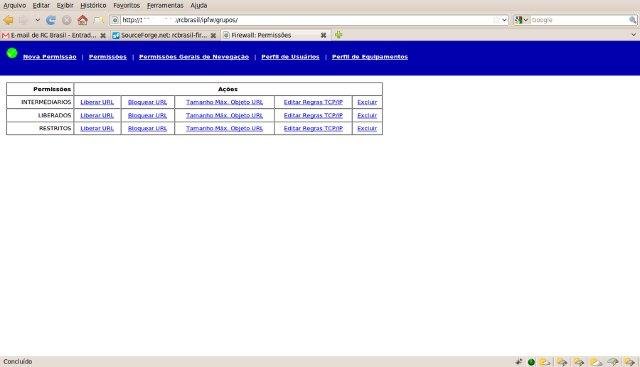Click Tamanho Máx. Objeto URL for INTERMEDIARIOS
The image size is (640, 367).
(x=224, y=102)
